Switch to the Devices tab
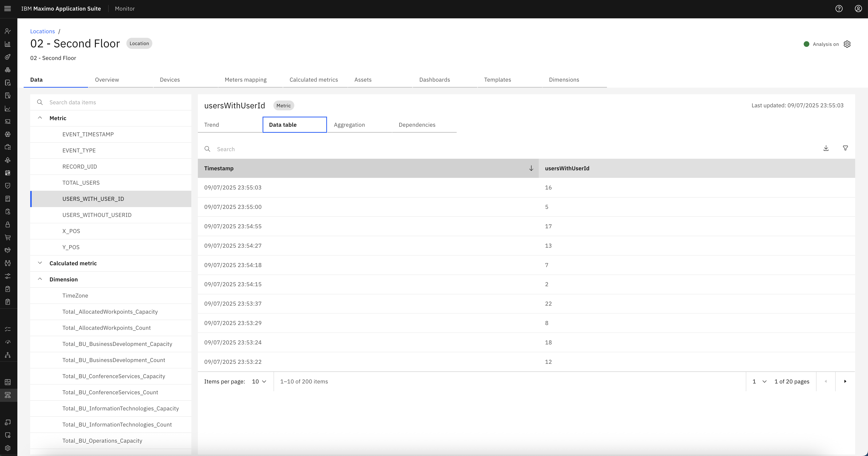This screenshot has height=456, width=868. [x=186, y=80]
